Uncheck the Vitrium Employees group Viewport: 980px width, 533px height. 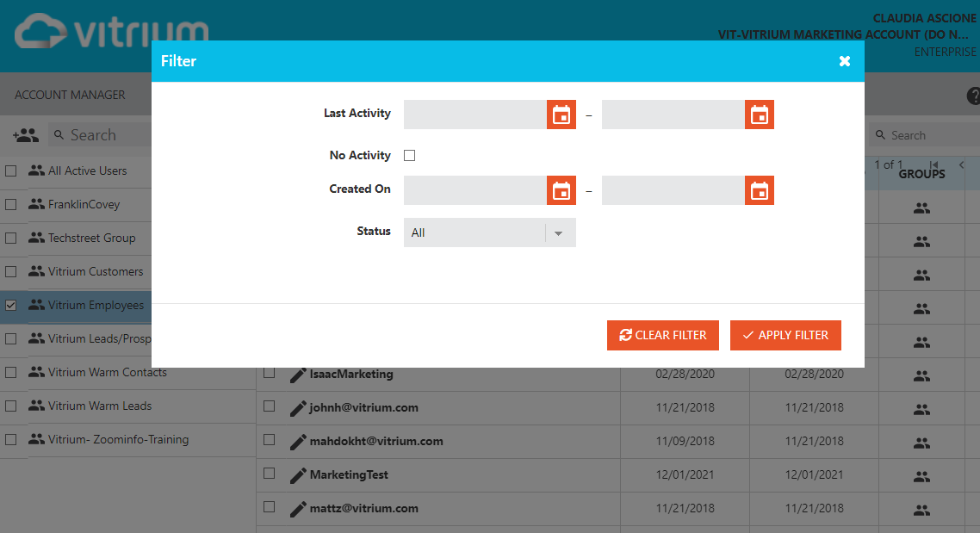coord(10,305)
